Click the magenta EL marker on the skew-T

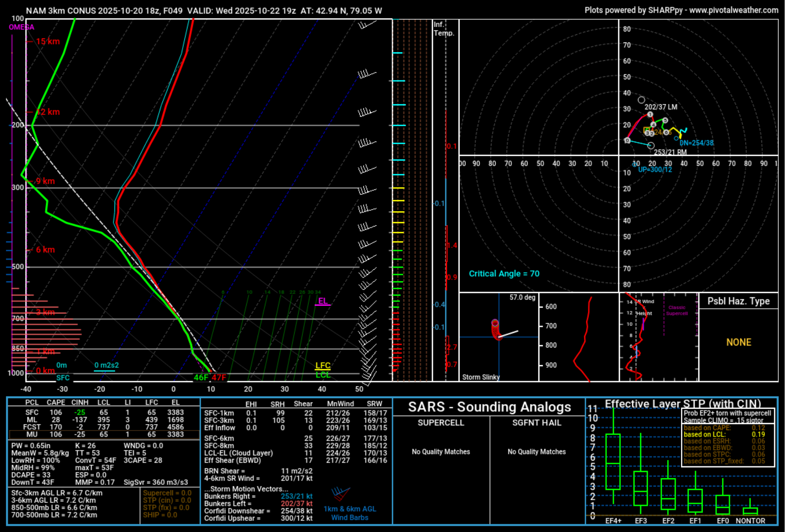pos(322,301)
